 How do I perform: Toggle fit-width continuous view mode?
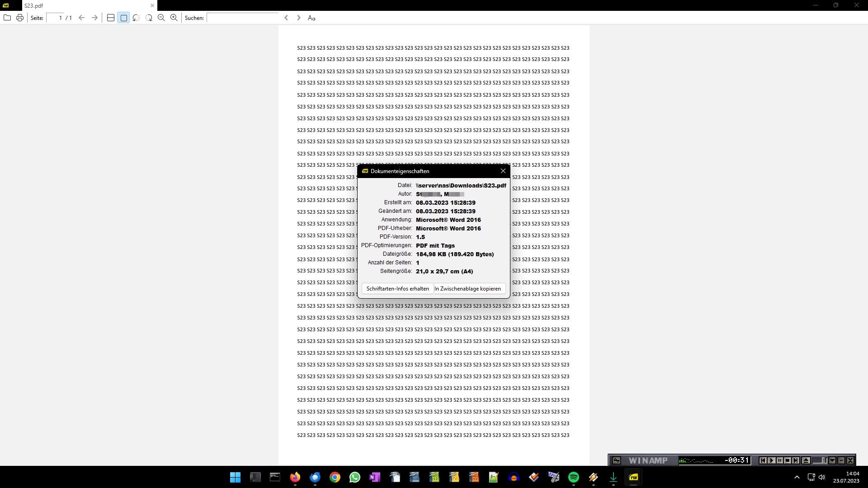(111, 18)
